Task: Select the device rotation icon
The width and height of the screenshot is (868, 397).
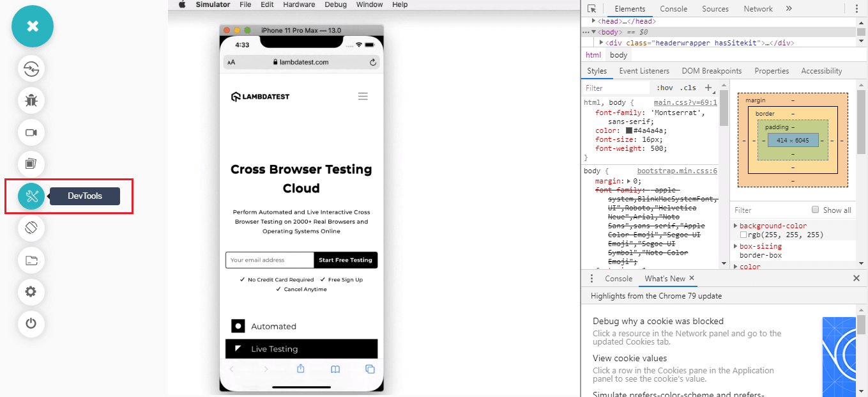Action: coord(31,228)
